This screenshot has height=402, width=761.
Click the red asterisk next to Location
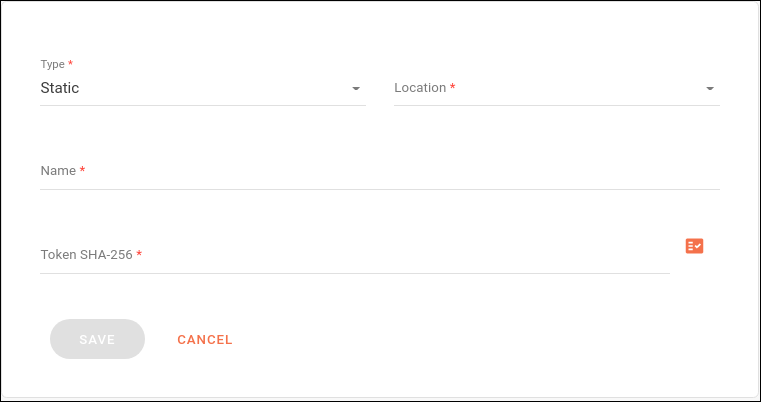coord(453,87)
